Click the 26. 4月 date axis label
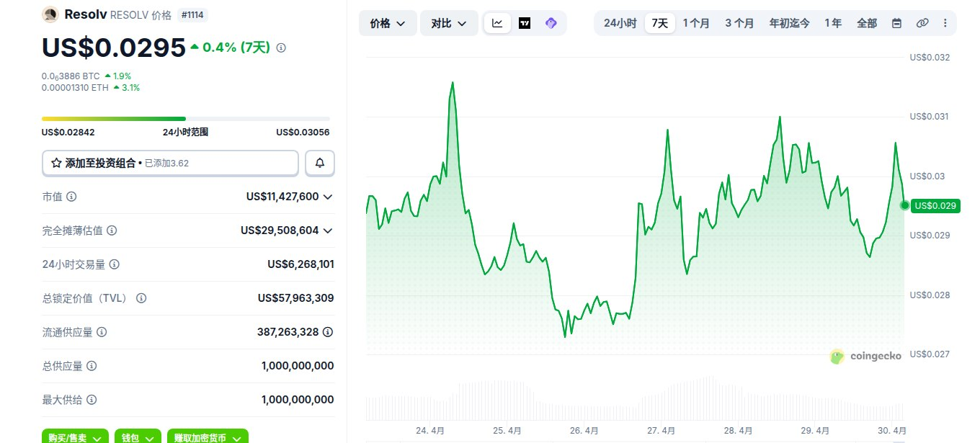The image size is (980, 443). (584, 431)
